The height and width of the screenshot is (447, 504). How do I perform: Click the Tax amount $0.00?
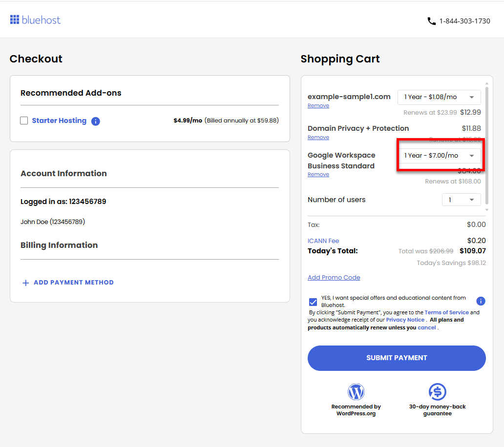tap(476, 225)
